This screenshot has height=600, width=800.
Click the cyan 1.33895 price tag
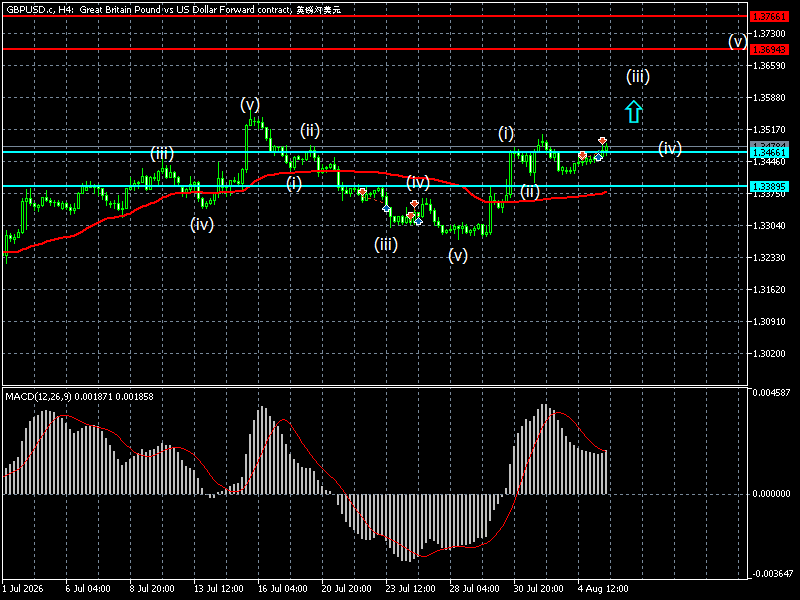click(769, 186)
